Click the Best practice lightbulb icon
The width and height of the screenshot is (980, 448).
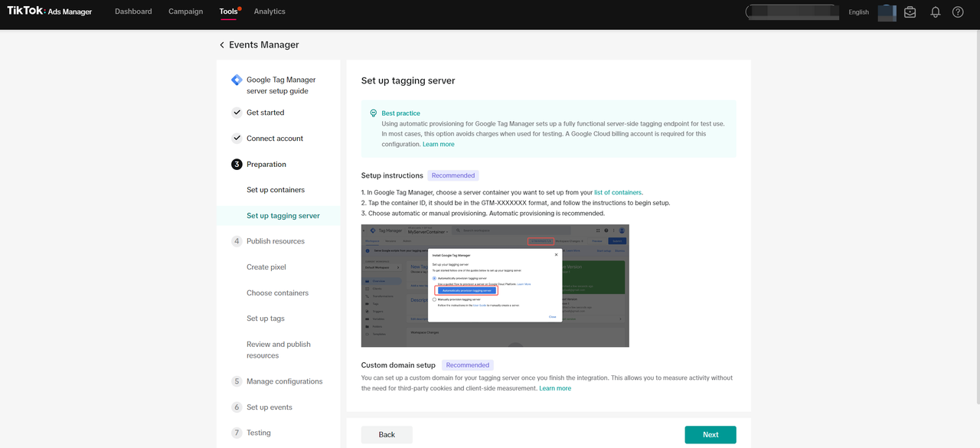pos(374,112)
